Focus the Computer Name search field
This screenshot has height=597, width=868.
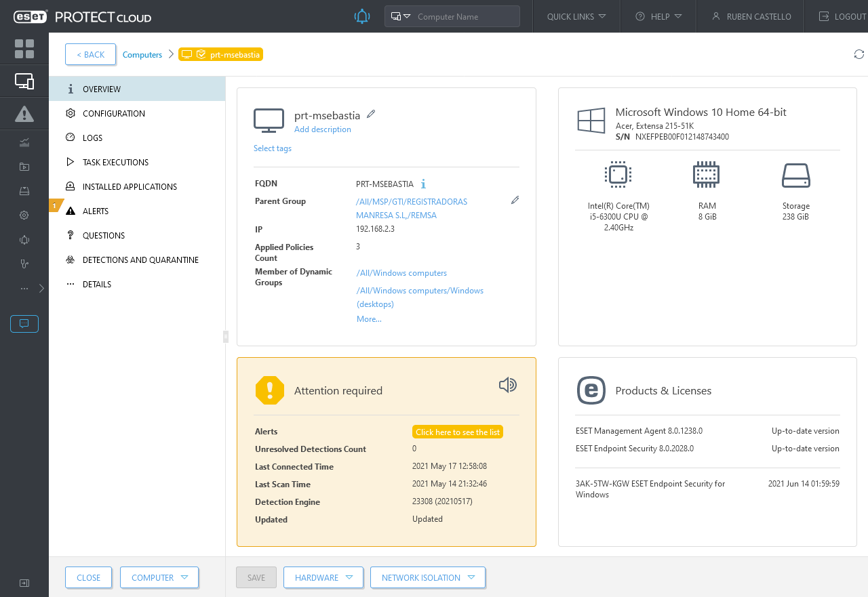(467, 16)
